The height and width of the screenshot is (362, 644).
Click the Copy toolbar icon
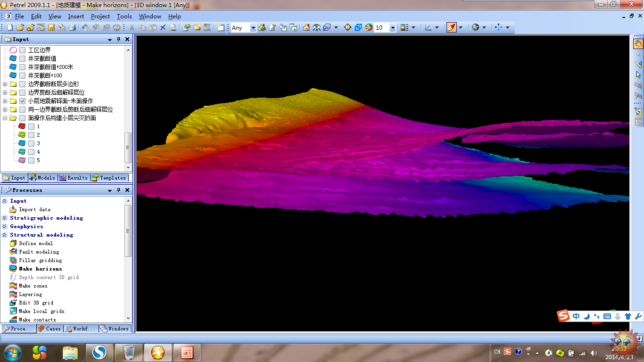[142, 28]
